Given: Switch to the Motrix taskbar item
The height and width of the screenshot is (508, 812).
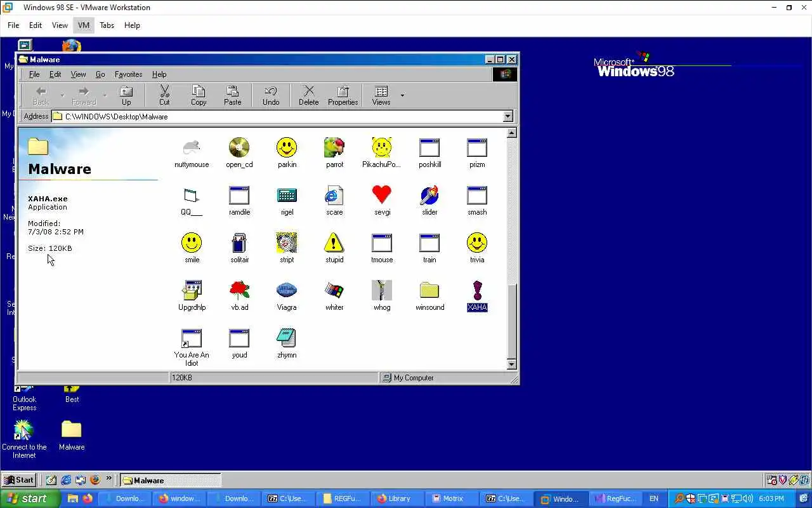Looking at the screenshot, I should tap(452, 498).
